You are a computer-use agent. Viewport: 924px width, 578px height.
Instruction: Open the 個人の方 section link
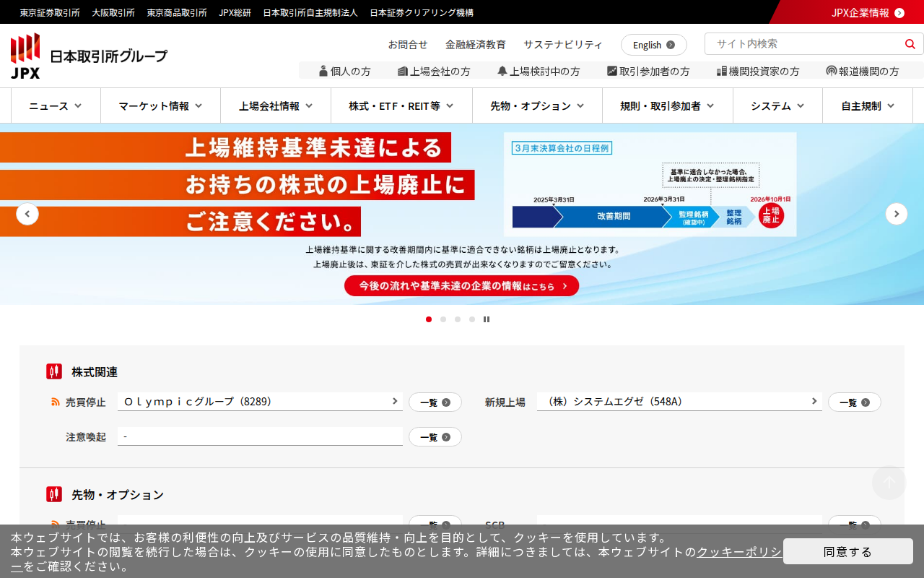(345, 71)
